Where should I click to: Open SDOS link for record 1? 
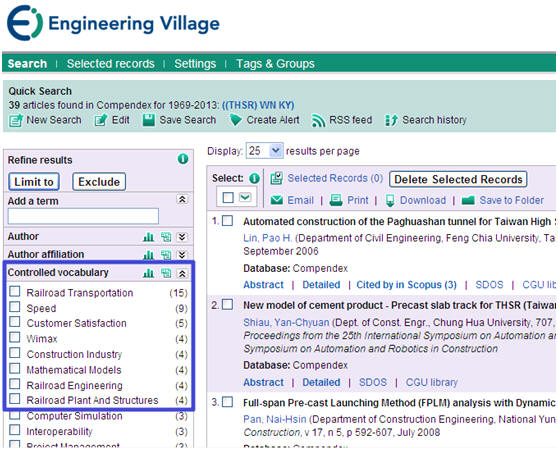tap(489, 285)
